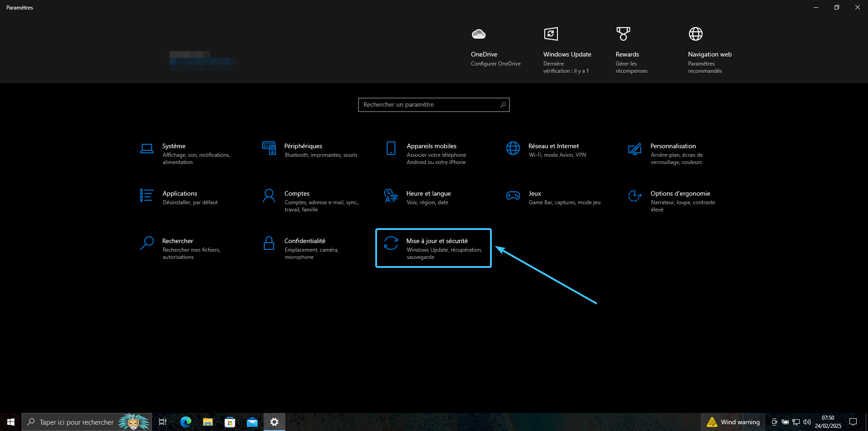868x431 pixels.
Task: Click the battery tray icon
Action: point(785,422)
